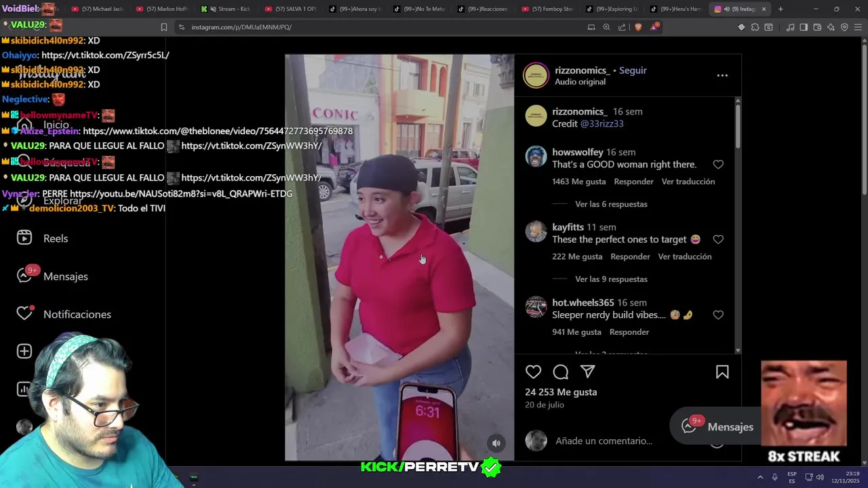Mute the video sound with the speaker icon
The width and height of the screenshot is (868, 488).
pos(496,443)
